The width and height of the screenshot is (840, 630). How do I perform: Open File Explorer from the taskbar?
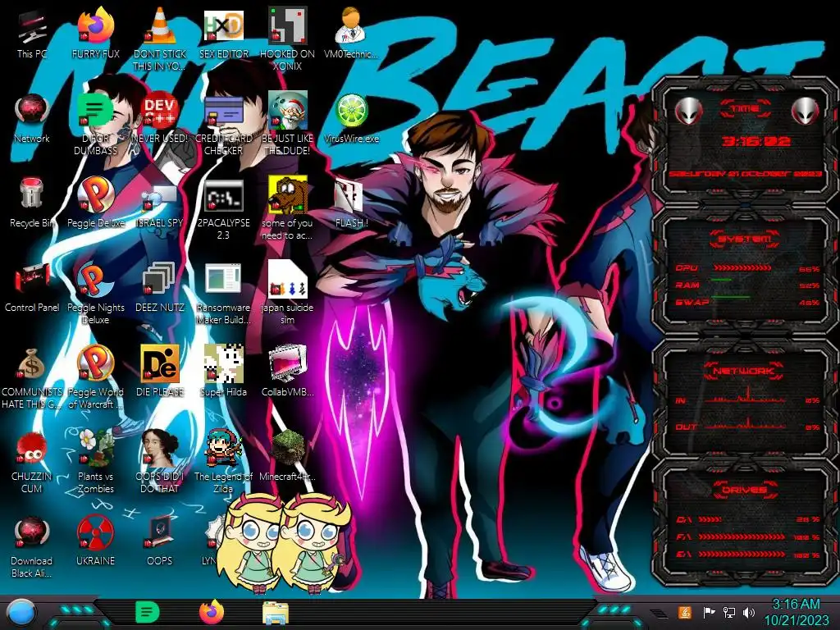[x=276, y=613]
